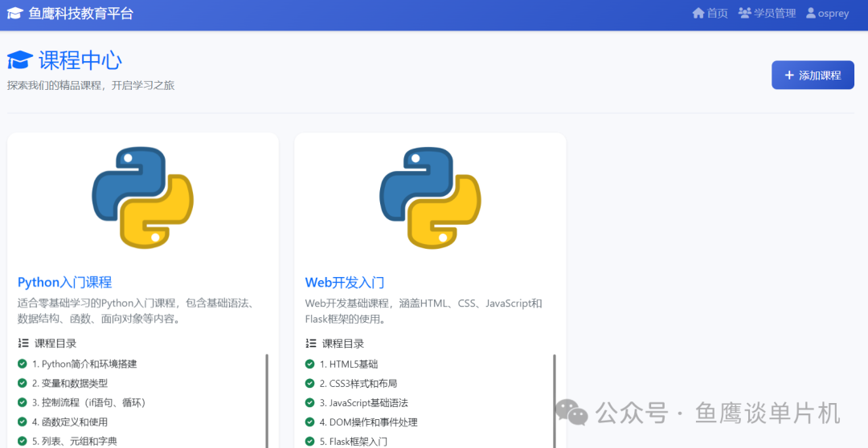Viewport: 868px width, 448px height.
Task: Click the check icon for 函数定义和使用
Action: [23, 422]
